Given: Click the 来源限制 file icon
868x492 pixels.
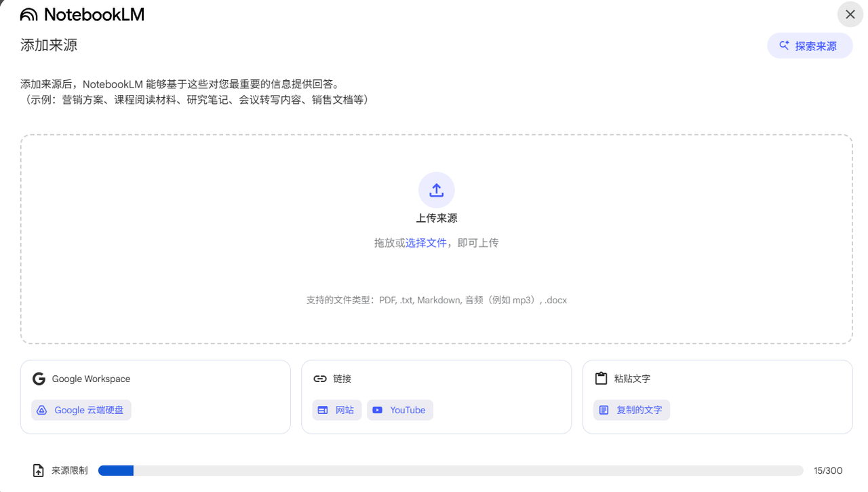Looking at the screenshot, I should point(39,470).
